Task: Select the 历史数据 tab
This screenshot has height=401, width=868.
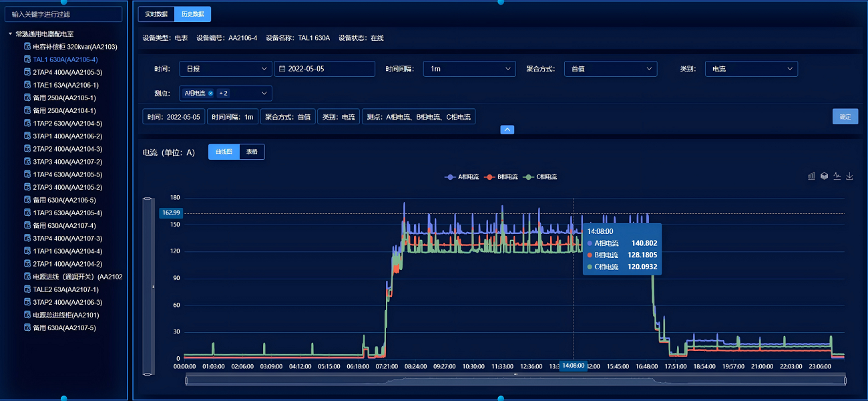Action: coord(193,14)
